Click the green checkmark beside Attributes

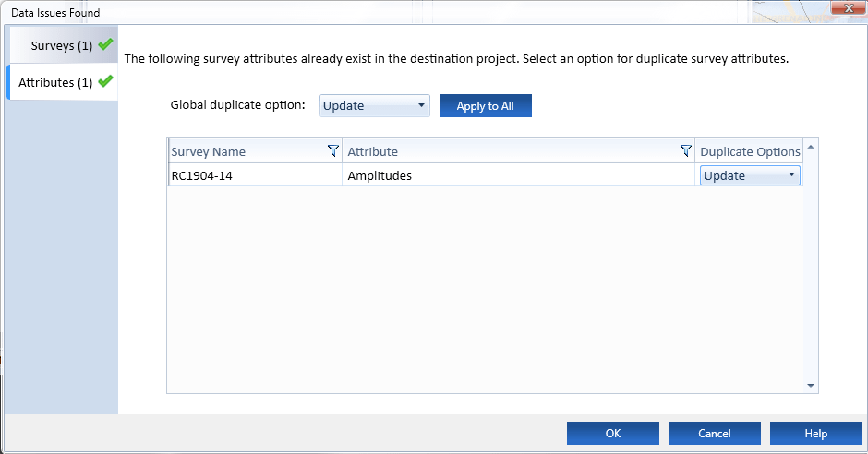click(x=105, y=81)
